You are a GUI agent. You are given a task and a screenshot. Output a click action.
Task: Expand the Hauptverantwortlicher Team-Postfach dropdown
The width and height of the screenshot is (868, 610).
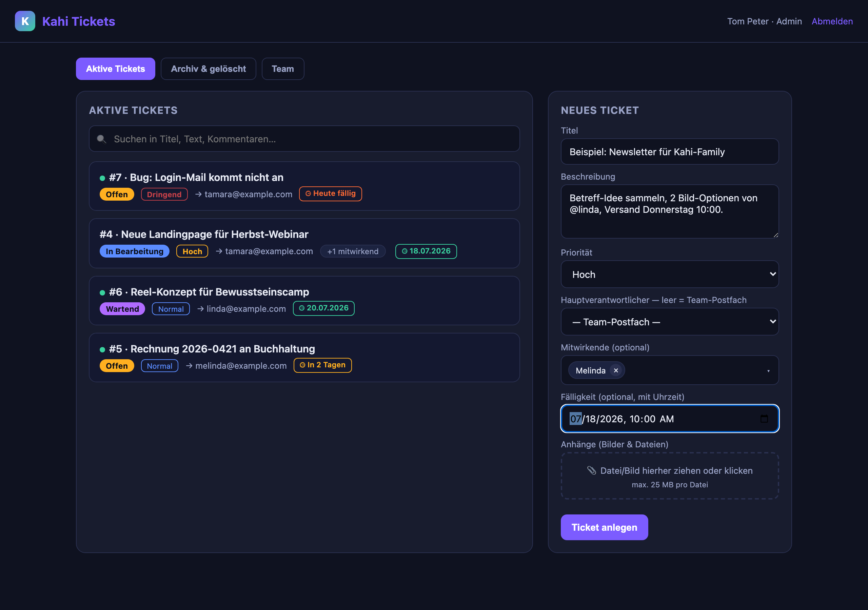pyautogui.click(x=670, y=322)
